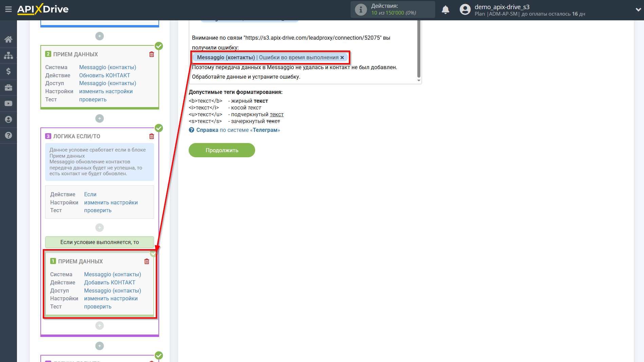This screenshot has width=644, height=362.
Task: Add a block after the Logic section
Action: 99,346
